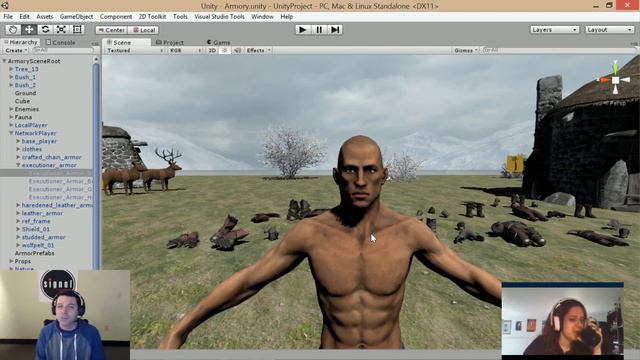This screenshot has width=640, height=360.
Task: Click the Step frame button
Action: coord(335,30)
